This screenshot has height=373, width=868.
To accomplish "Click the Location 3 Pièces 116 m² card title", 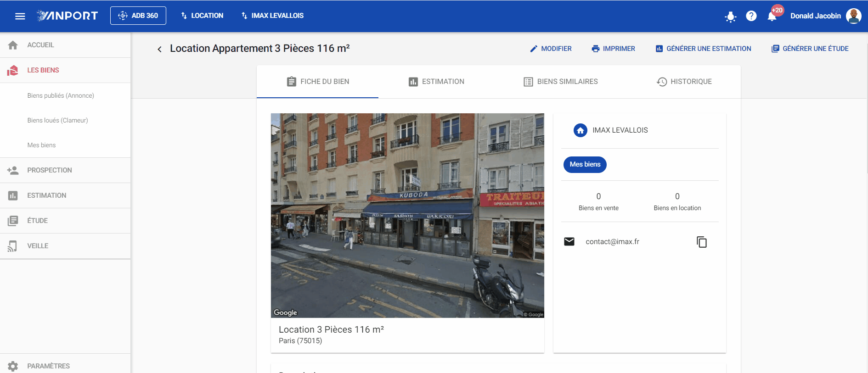I will coord(331,329).
